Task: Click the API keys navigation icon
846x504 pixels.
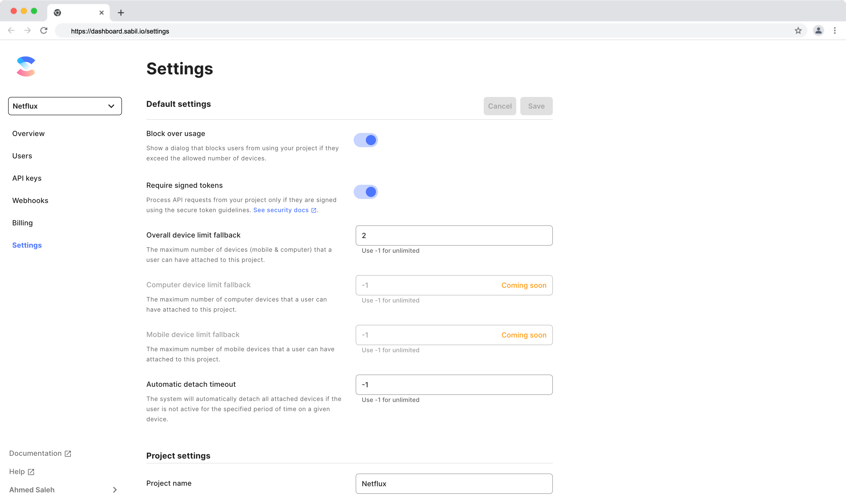Action: click(27, 178)
